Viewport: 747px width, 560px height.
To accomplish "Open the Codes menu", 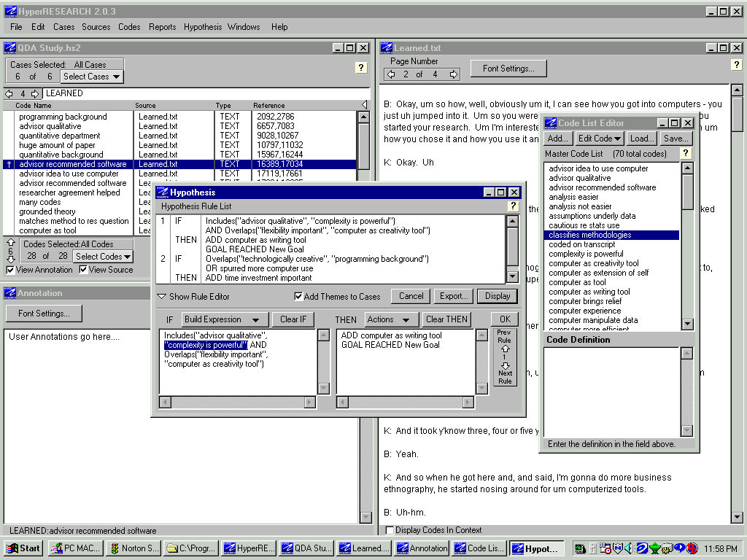I will coord(129,27).
